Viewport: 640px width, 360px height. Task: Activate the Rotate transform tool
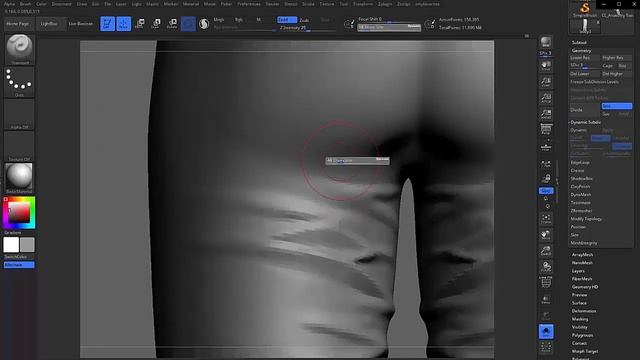click(x=172, y=24)
